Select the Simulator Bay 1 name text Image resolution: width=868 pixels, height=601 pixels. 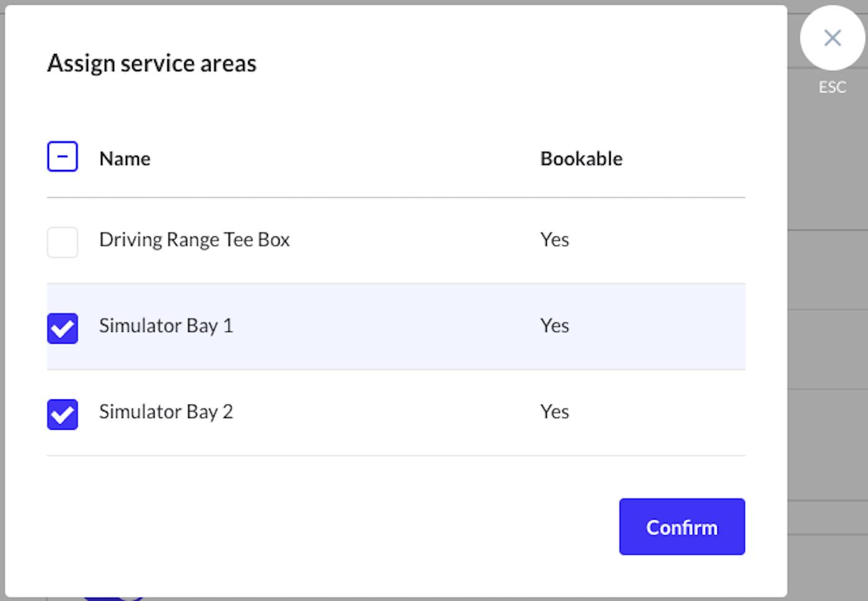click(x=166, y=326)
